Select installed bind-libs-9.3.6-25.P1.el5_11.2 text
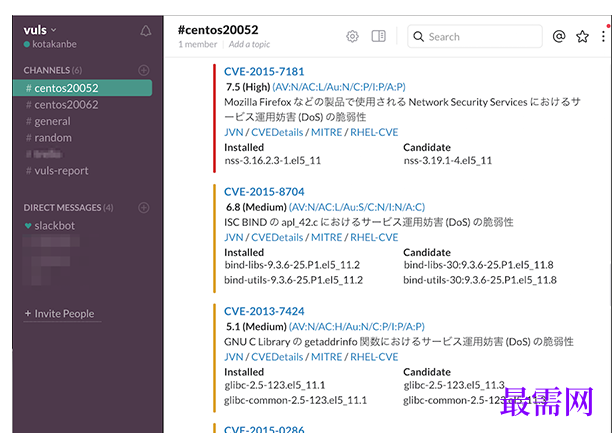 [292, 265]
